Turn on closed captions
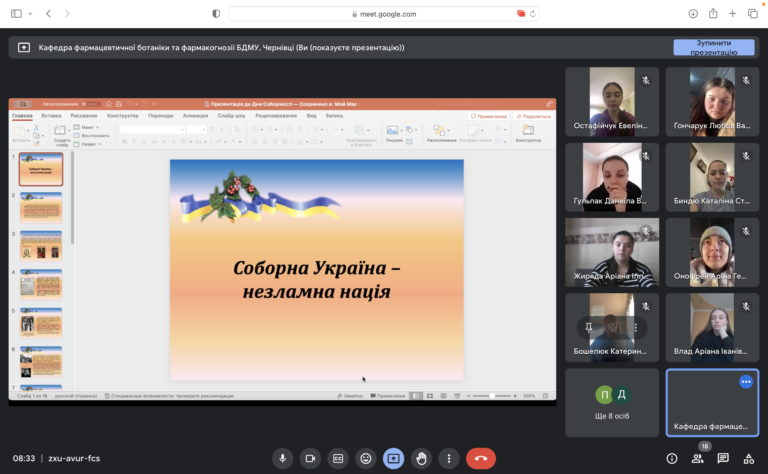This screenshot has height=474, width=768. pos(338,458)
